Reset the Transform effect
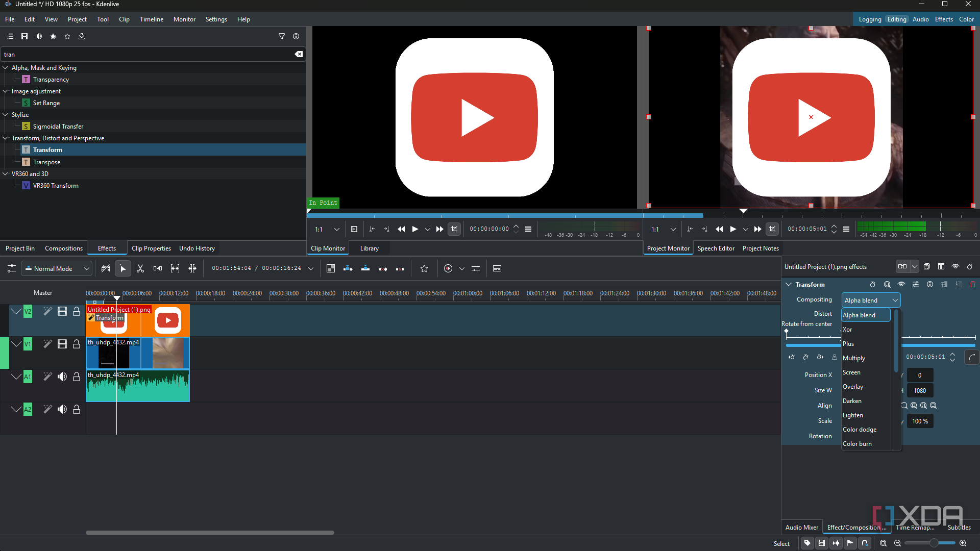This screenshot has width=980, height=551. (873, 284)
